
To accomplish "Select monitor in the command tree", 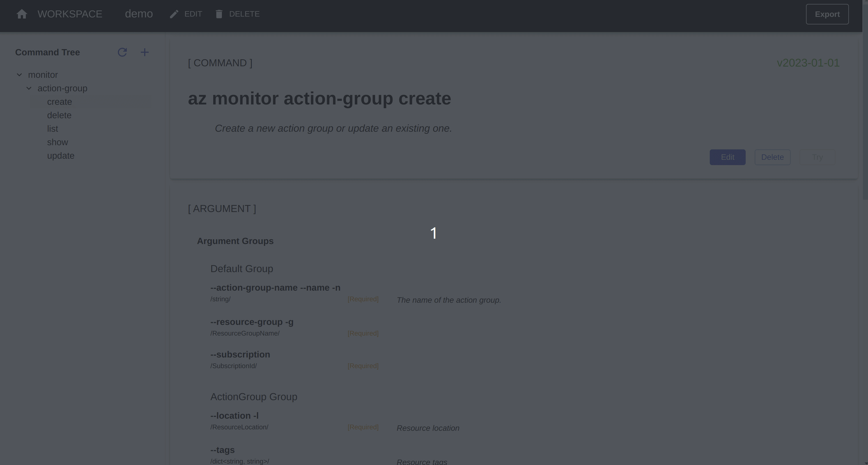I will pyautogui.click(x=43, y=75).
